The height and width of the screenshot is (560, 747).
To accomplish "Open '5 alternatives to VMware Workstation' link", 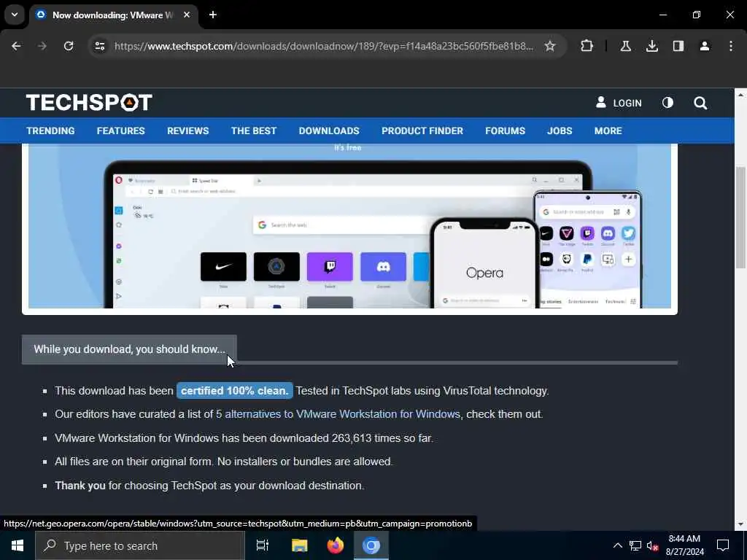I will point(338,414).
